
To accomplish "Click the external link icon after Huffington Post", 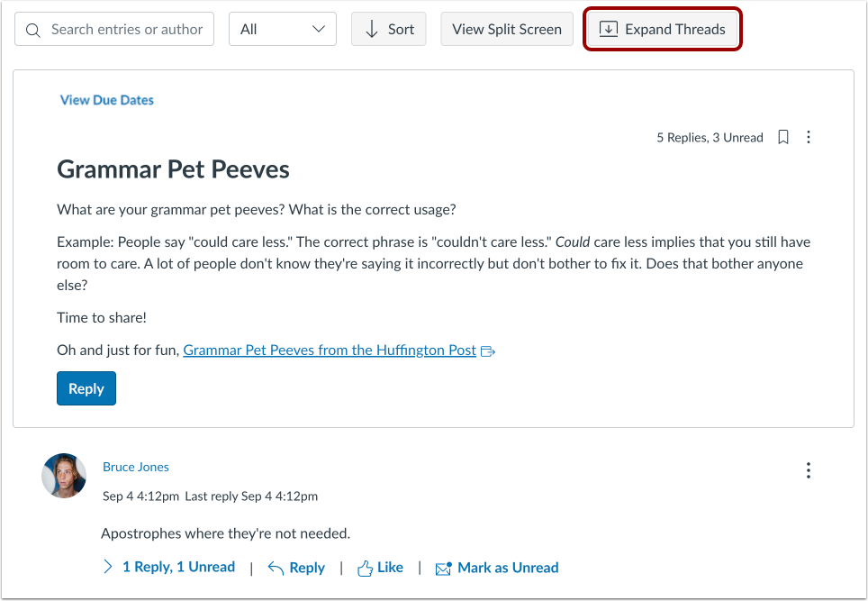I will click(488, 351).
